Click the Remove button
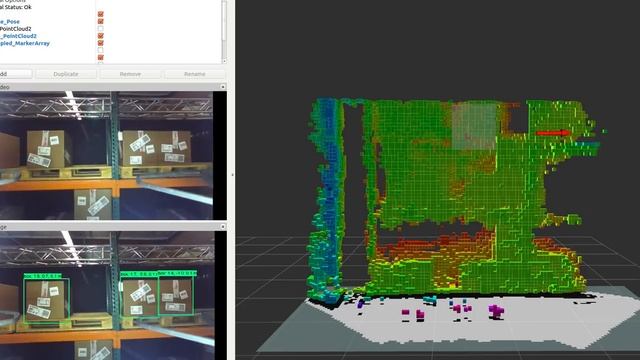The height and width of the screenshot is (360, 640). click(x=130, y=74)
